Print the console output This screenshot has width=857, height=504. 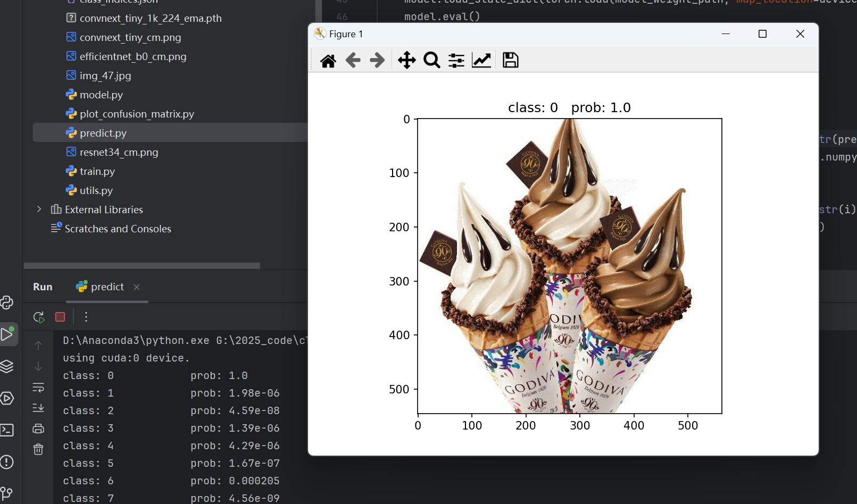tap(38, 429)
